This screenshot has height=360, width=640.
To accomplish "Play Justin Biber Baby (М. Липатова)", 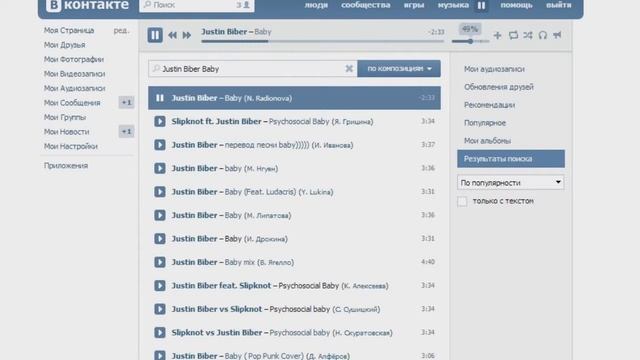I will click(x=160, y=215).
